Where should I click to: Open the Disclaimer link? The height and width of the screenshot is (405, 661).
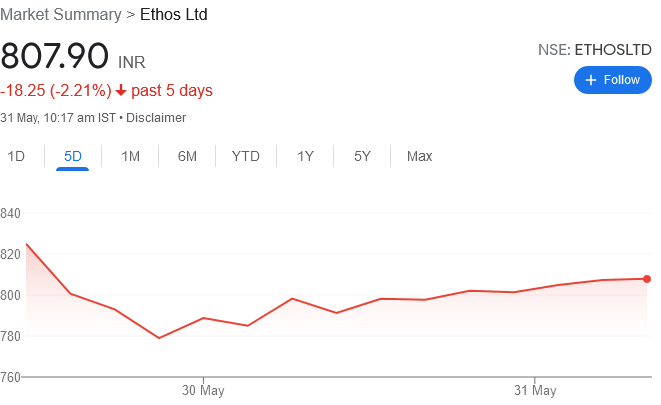point(156,118)
